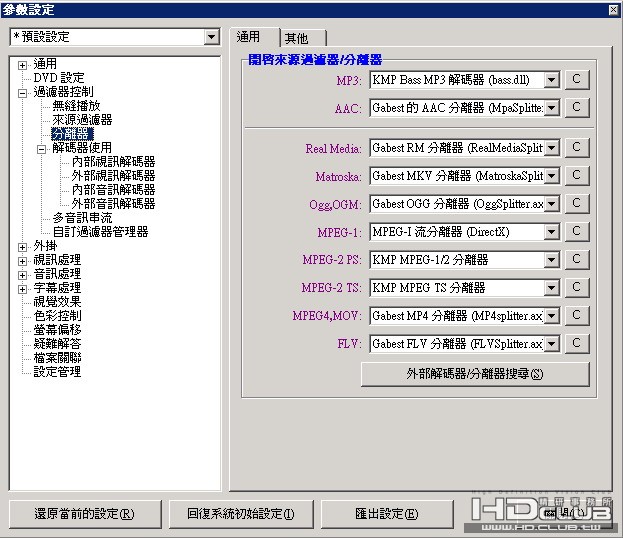The image size is (623, 538).
Task: Switch to the 通用 tab
Action: point(255,38)
